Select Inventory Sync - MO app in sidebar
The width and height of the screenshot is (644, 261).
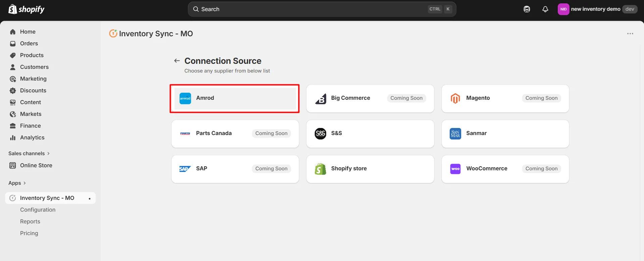click(50, 198)
